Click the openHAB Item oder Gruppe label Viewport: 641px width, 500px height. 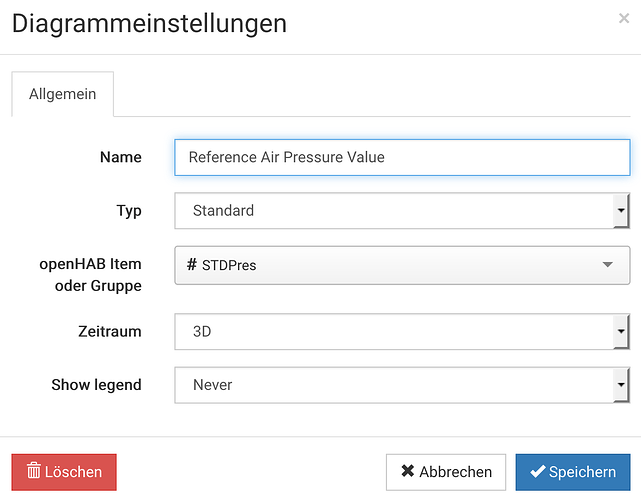(x=90, y=275)
